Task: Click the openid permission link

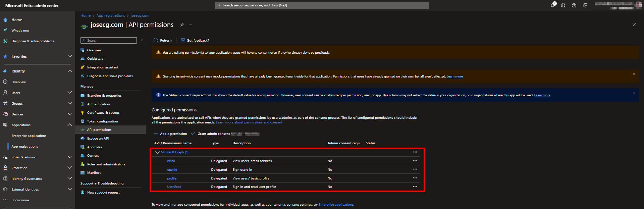Action: point(172,170)
